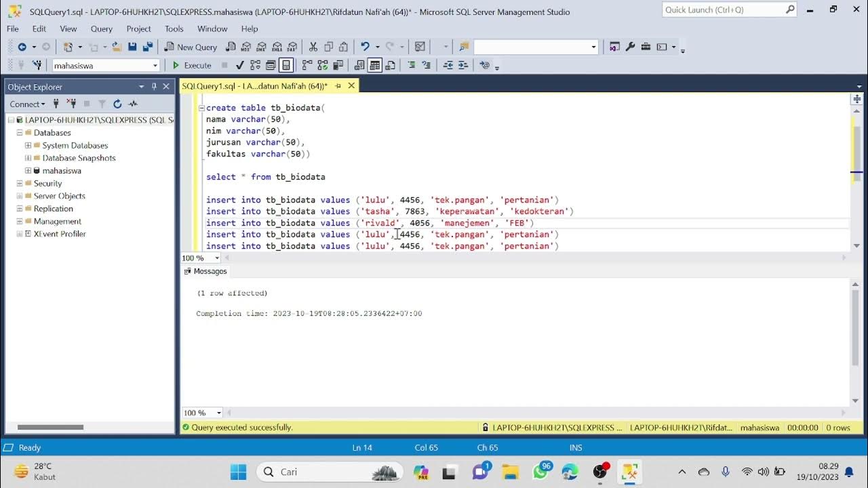
Task: Click the Database Engine Query icon
Action: (231, 47)
